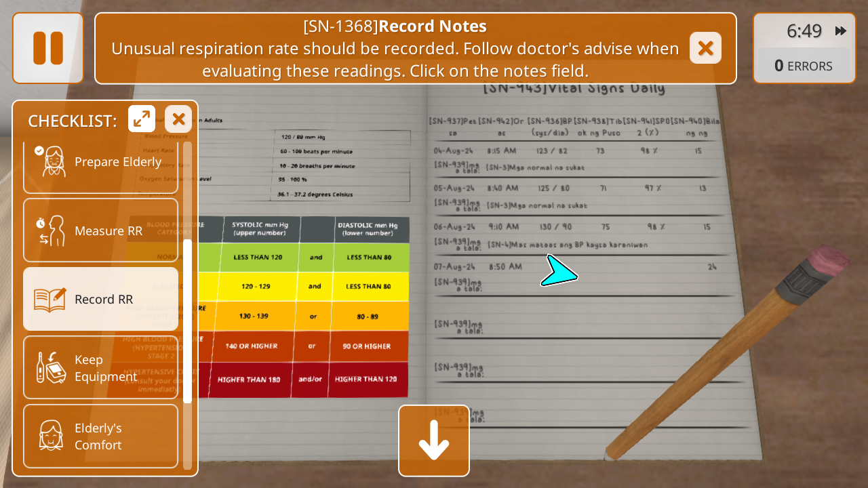Select the Elderly's Comfort checklist step
Viewport: 868px width, 488px height.
pyautogui.click(x=100, y=436)
